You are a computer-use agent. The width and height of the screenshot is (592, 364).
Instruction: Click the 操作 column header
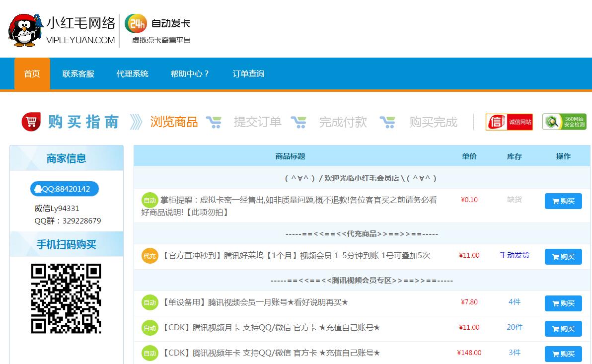[563, 156]
